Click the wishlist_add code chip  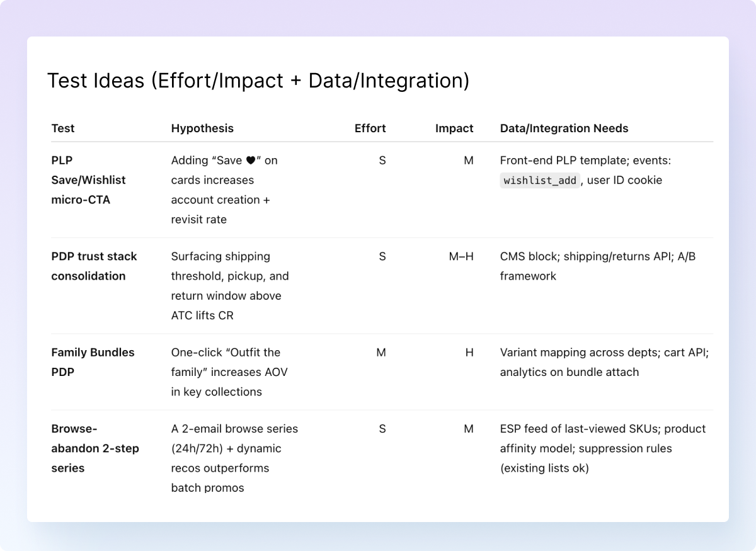(540, 181)
